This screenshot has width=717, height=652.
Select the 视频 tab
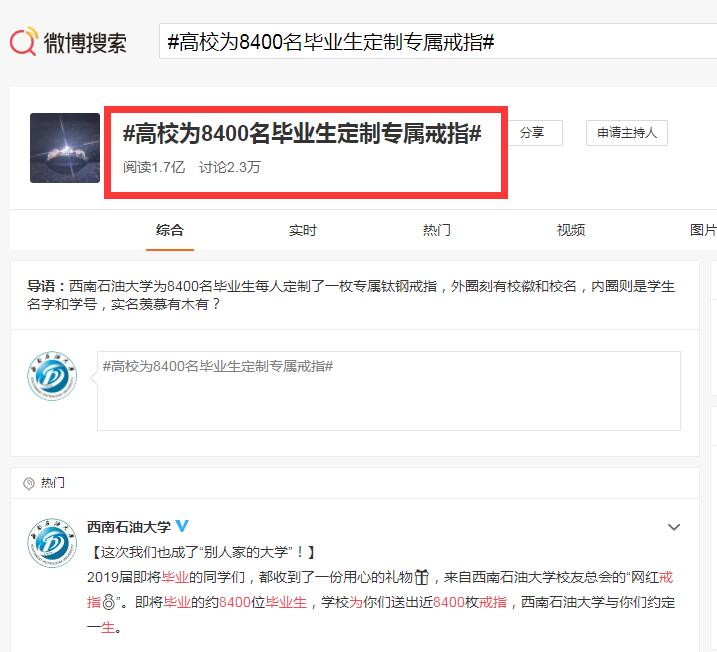click(x=571, y=230)
